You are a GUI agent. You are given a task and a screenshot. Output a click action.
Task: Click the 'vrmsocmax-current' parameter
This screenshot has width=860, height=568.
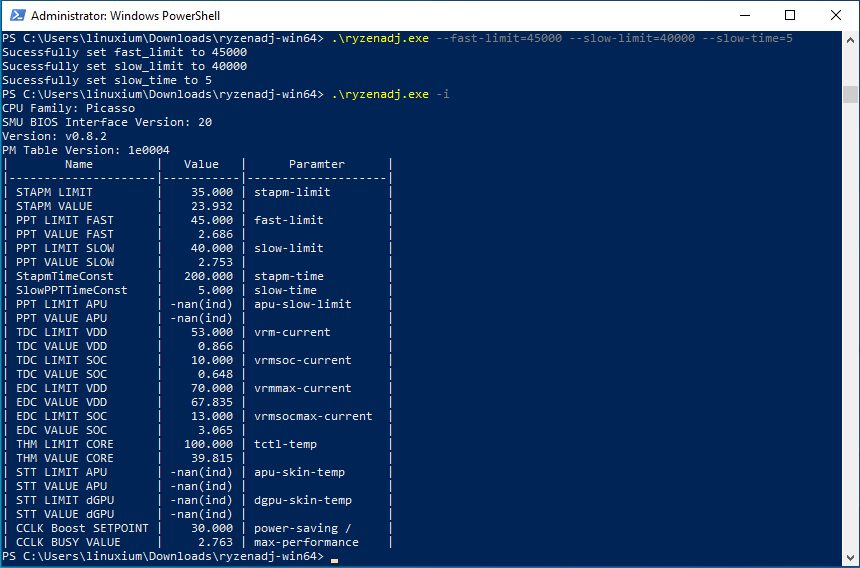pyautogui.click(x=313, y=416)
